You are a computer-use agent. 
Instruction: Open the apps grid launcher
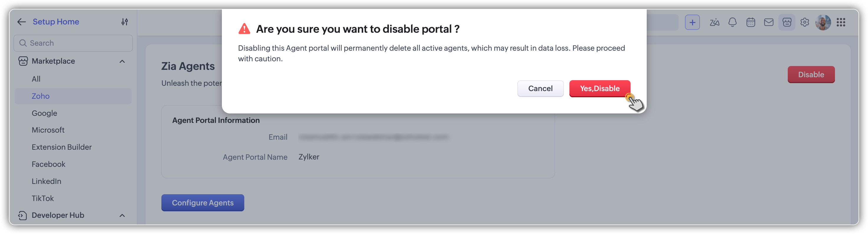(x=841, y=23)
